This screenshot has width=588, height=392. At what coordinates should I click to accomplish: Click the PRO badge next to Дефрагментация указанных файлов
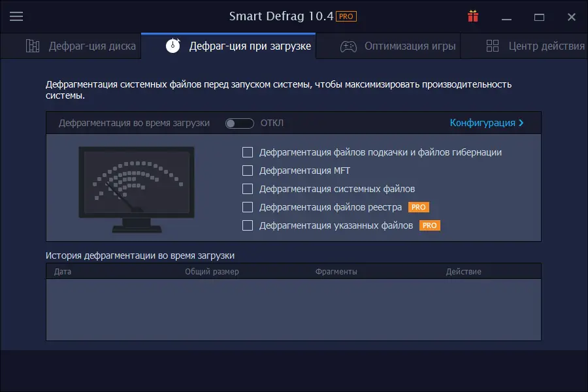tap(430, 225)
